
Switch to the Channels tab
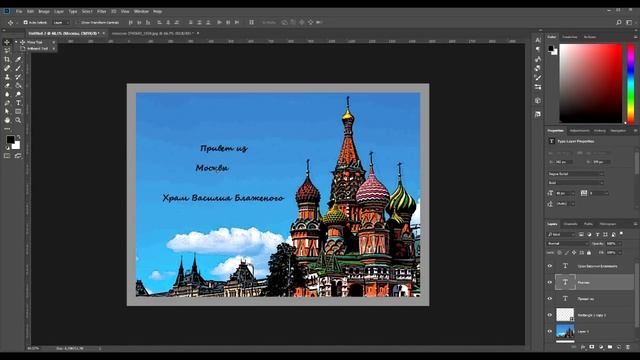point(571,224)
